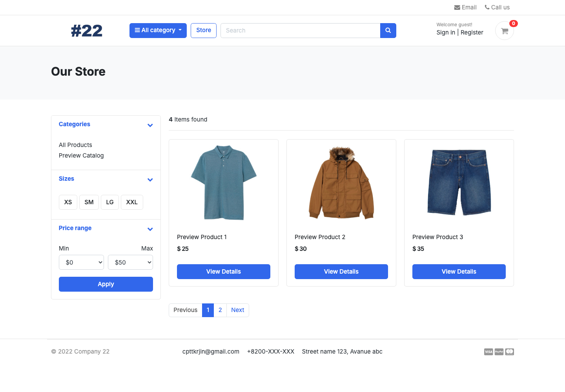Select the XS size option

[68, 202]
